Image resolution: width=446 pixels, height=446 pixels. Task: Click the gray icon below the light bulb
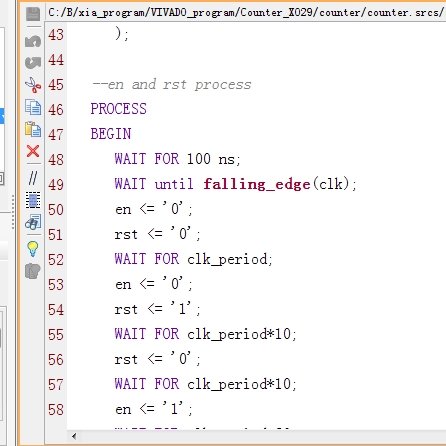(x=33, y=271)
